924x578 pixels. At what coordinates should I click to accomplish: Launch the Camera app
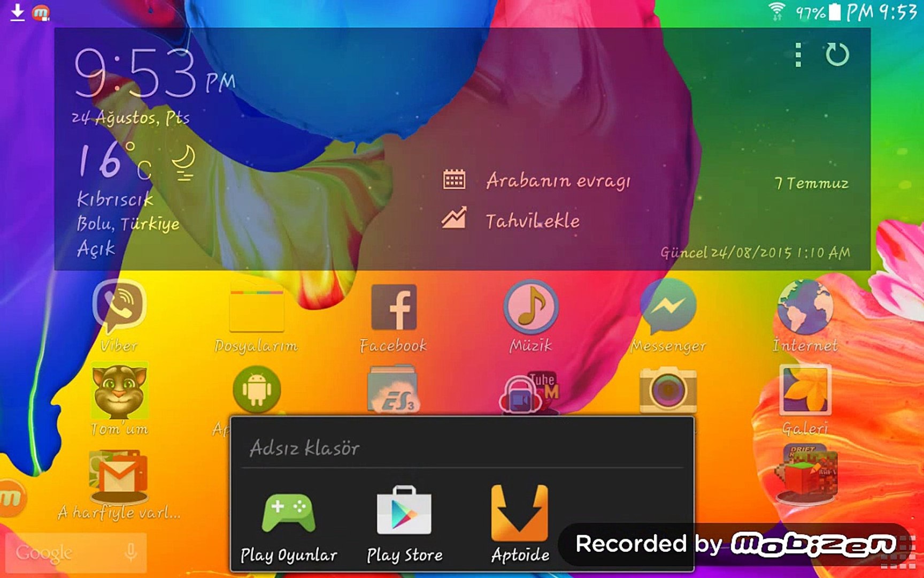click(x=668, y=390)
